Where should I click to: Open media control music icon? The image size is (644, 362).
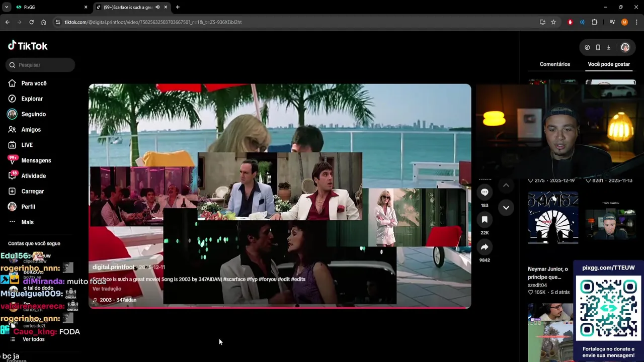[x=612, y=22]
